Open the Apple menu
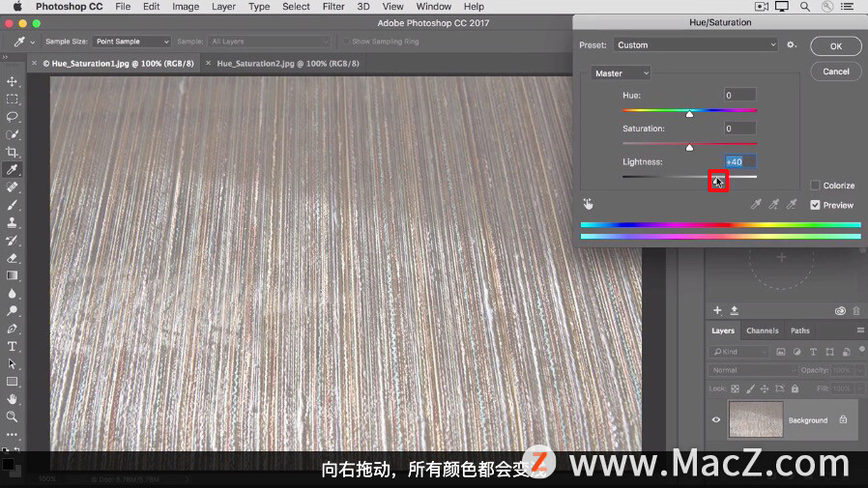868x488 pixels. click(x=16, y=7)
